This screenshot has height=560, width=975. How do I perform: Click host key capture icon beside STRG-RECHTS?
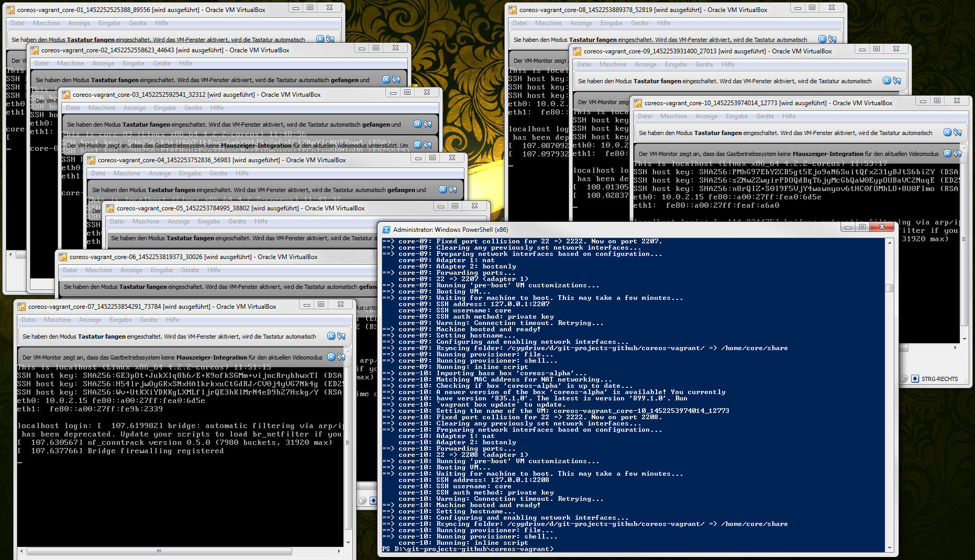pos(915,379)
